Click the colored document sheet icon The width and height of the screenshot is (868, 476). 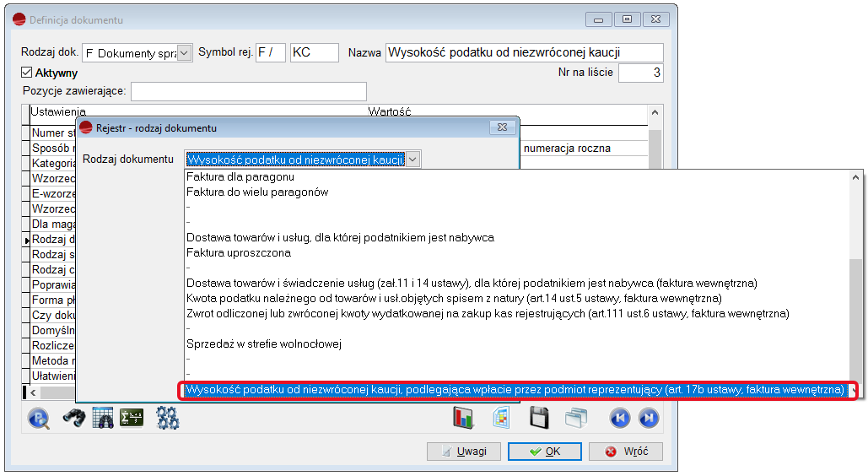(501, 418)
